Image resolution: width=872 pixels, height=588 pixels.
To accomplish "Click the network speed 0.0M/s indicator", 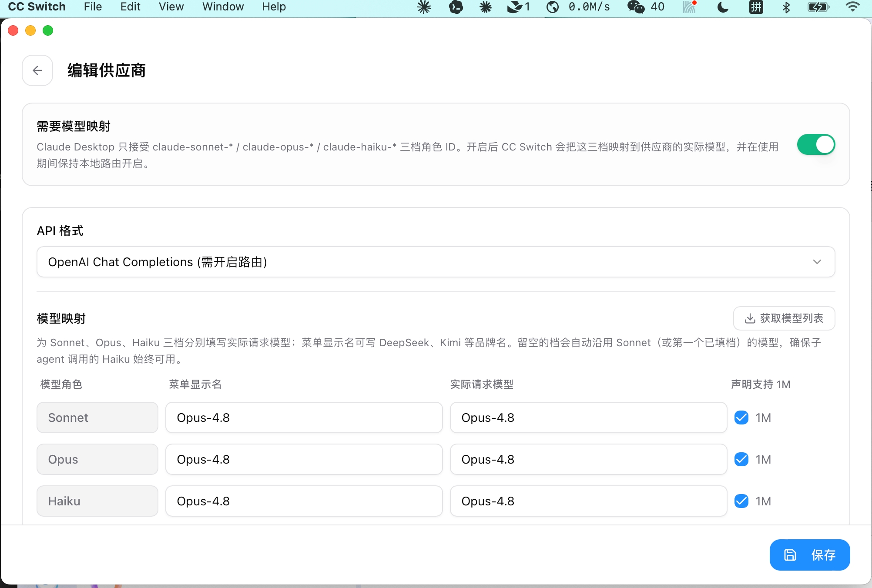I will (x=589, y=7).
